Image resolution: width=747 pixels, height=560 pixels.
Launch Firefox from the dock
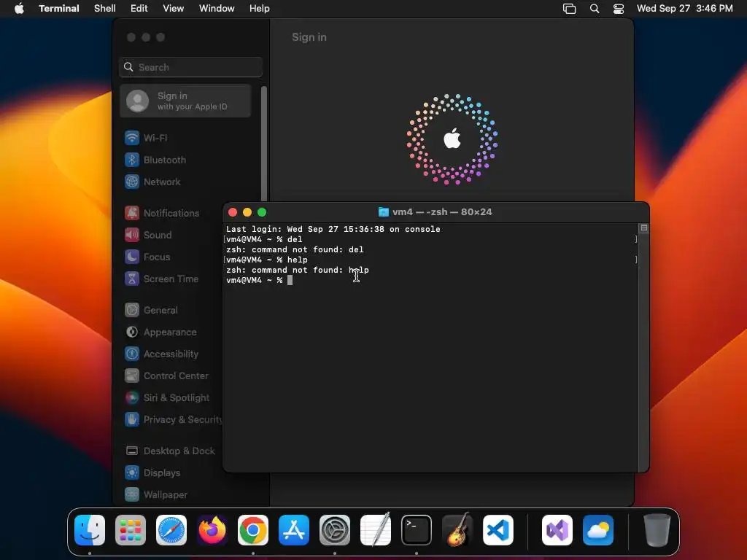pos(212,530)
